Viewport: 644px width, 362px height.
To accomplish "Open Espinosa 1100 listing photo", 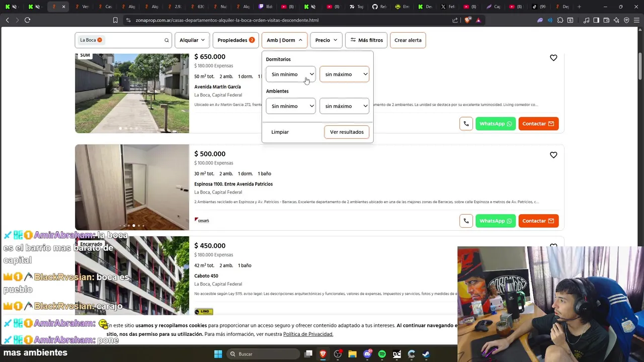I will pos(132,188).
